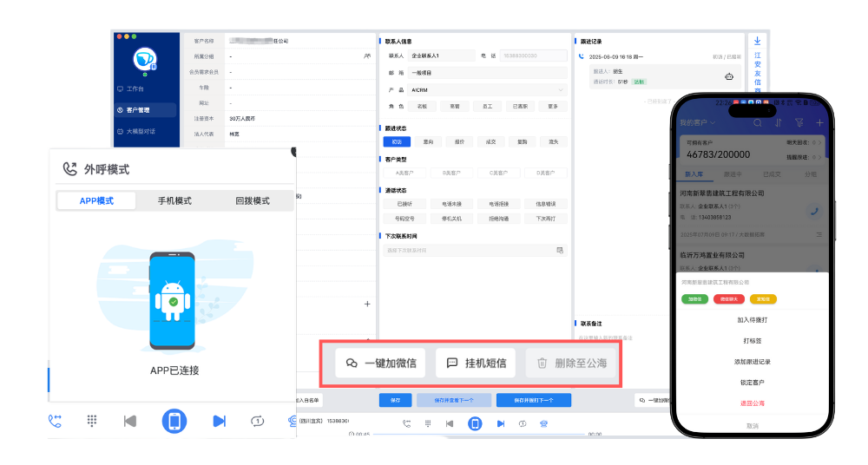Expand 提醒报送 chevron on phone
Screen dimensions: 868x465
click(x=820, y=157)
